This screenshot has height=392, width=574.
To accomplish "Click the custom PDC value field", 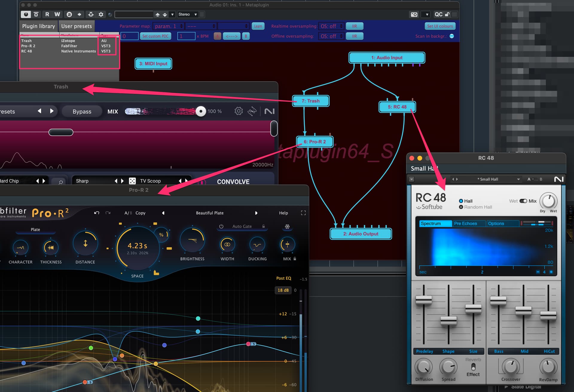I will pos(129,36).
